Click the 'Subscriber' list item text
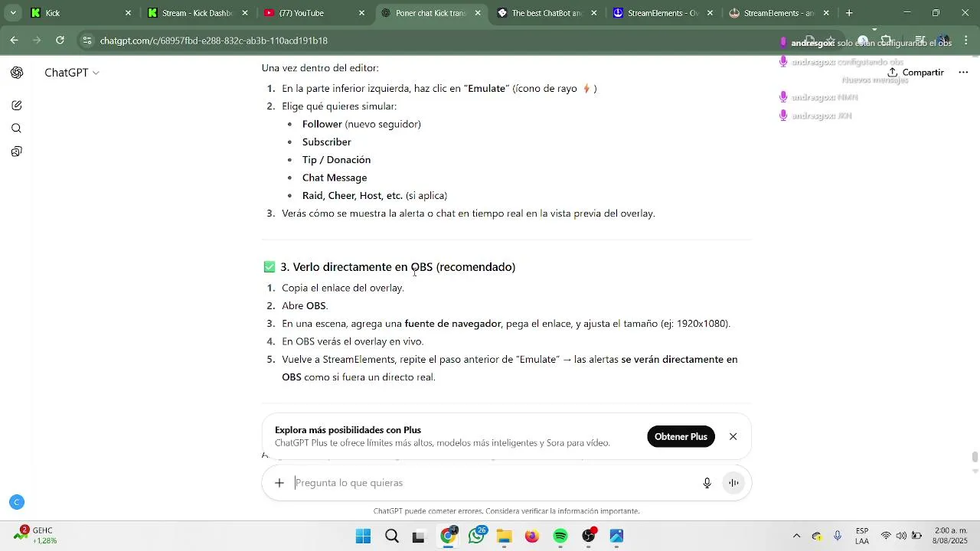The width and height of the screenshot is (980, 551). point(327,142)
